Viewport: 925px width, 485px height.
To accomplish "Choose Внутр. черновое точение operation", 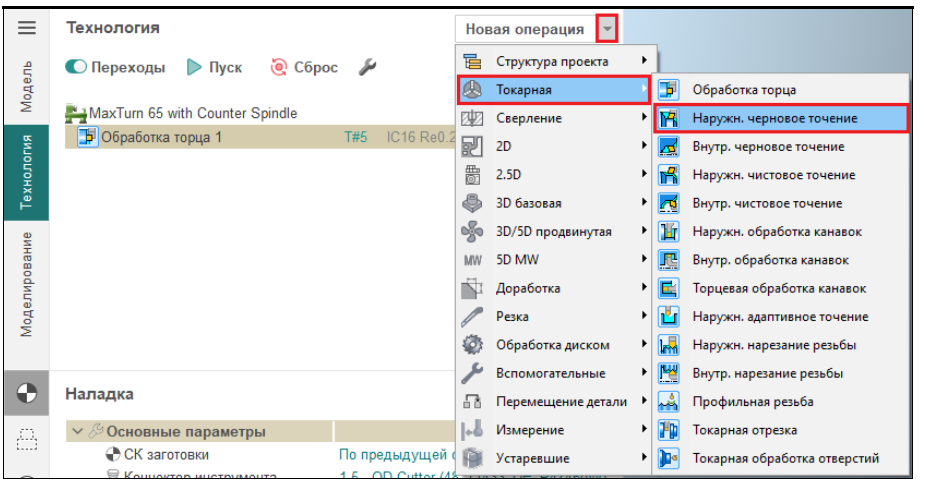I will click(768, 147).
